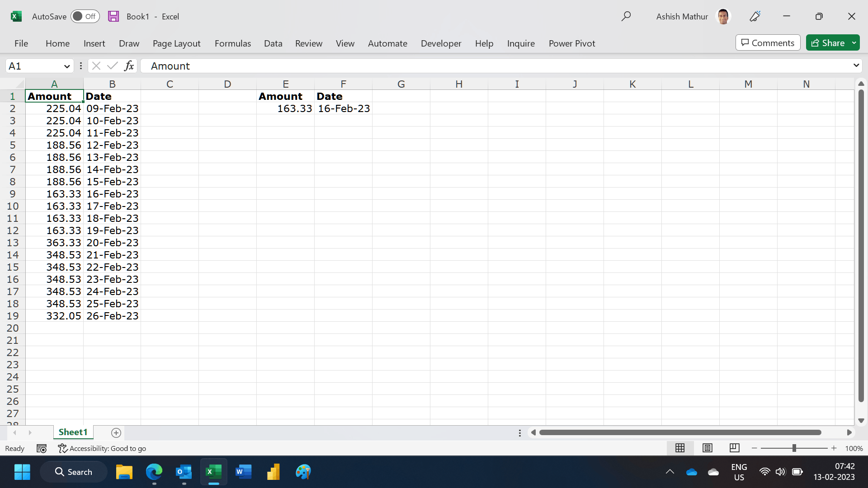868x488 pixels.
Task: Open Word from the taskbar
Action: [243, 472]
